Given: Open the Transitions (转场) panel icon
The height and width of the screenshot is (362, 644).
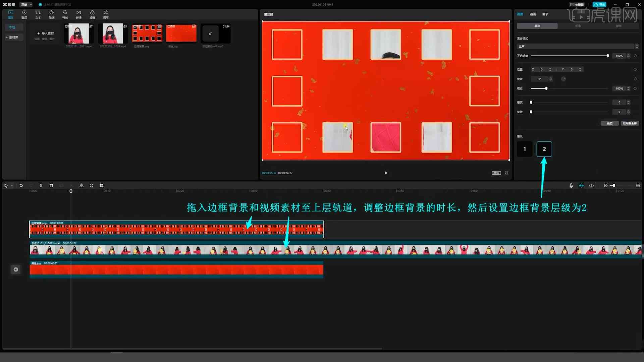Looking at the screenshot, I should [78, 14].
